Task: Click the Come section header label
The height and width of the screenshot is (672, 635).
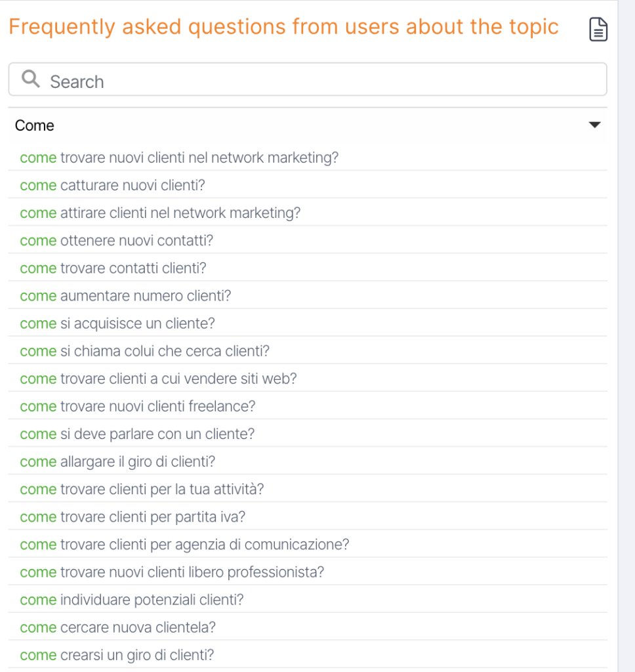Action: pos(35,125)
